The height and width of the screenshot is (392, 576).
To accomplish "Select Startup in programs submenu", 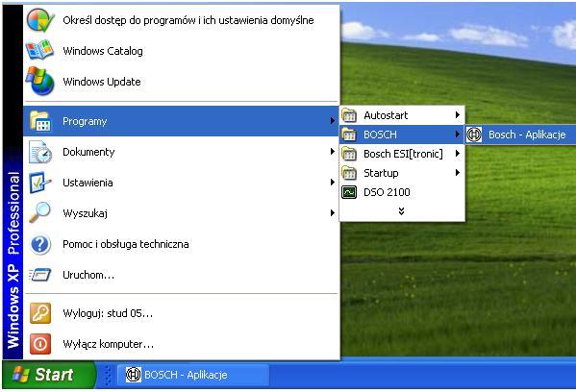I will [x=402, y=173].
